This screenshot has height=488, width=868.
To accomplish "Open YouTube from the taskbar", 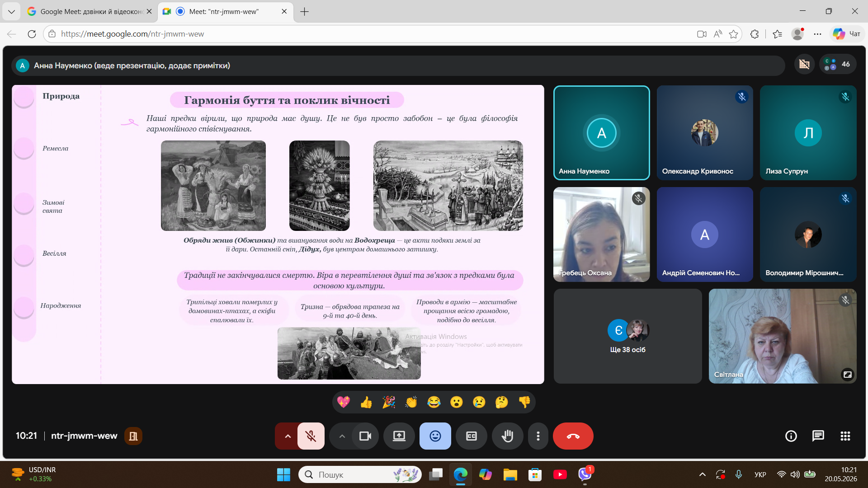I will [560, 474].
